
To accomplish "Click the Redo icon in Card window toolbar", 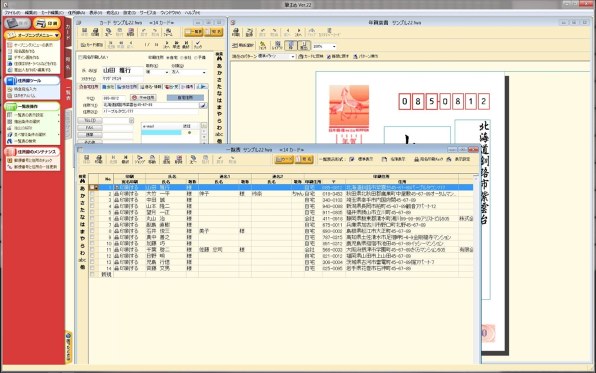I will coord(155,32).
